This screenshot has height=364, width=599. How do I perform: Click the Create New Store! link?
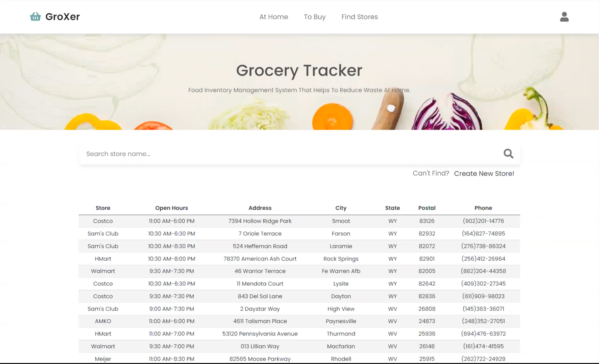(x=484, y=174)
